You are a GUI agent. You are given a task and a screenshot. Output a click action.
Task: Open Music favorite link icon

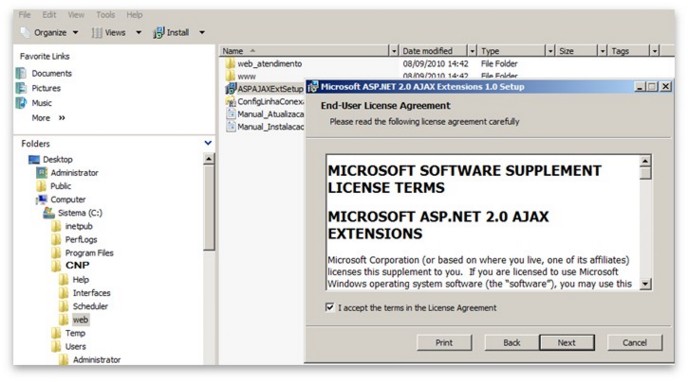[21, 103]
